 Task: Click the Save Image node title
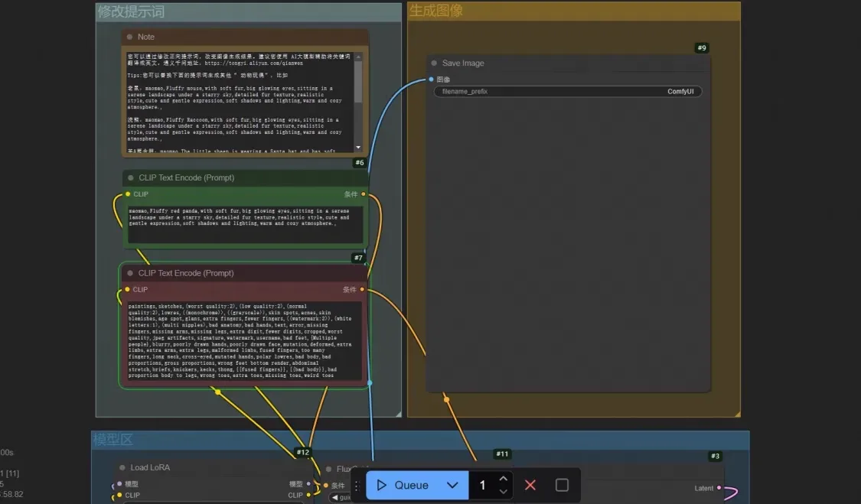(463, 63)
